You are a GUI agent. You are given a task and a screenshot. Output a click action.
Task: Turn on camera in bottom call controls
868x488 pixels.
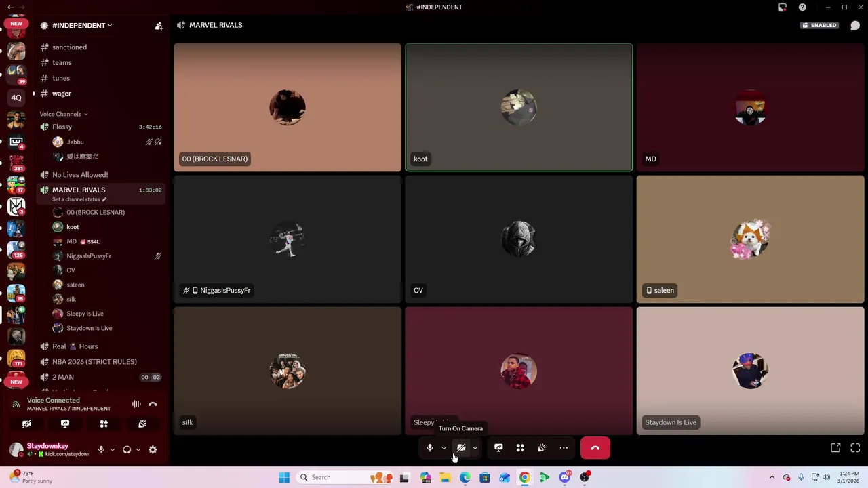[x=461, y=448]
